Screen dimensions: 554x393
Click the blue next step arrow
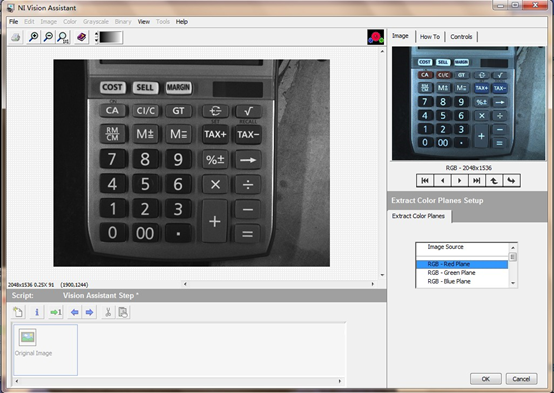[89, 312]
